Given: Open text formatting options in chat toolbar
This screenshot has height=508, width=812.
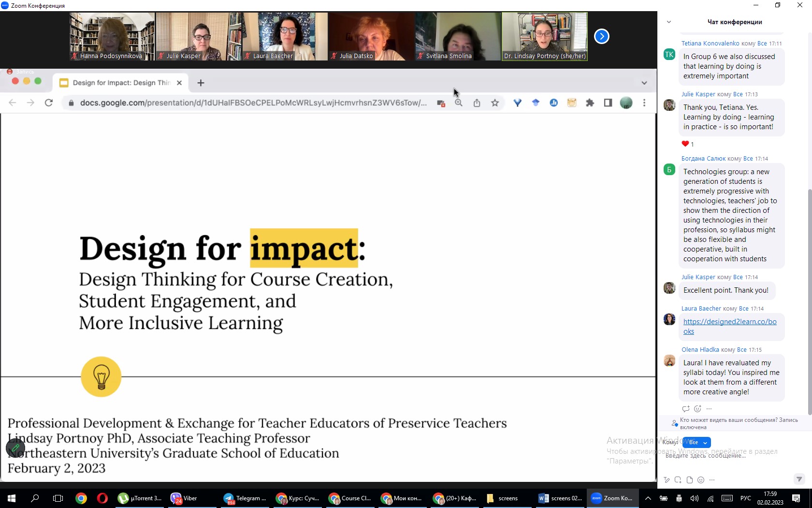Looking at the screenshot, I should coord(667,480).
